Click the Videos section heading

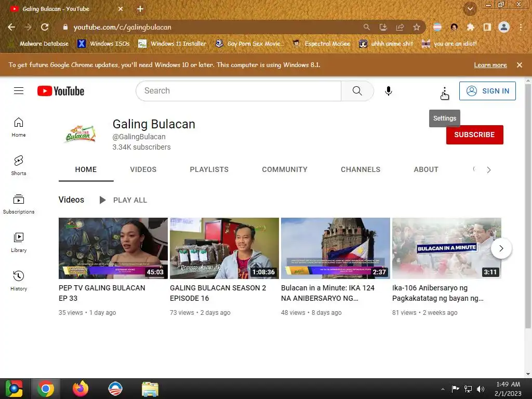tap(71, 200)
